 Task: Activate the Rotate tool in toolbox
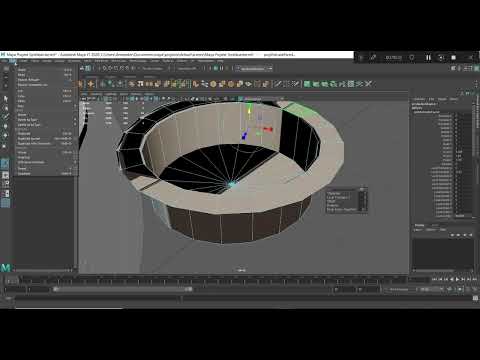(x=6, y=136)
